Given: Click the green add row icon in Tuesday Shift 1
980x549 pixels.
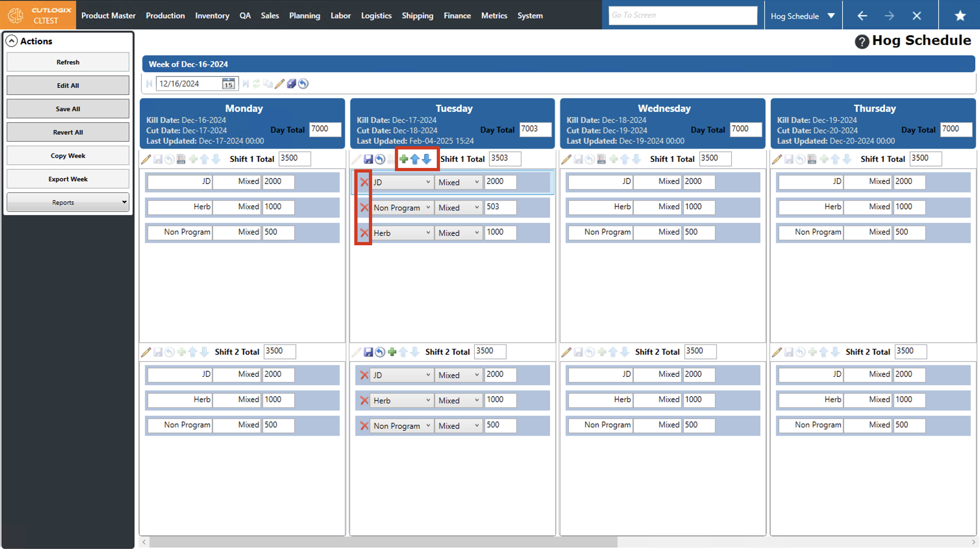Looking at the screenshot, I should [404, 159].
